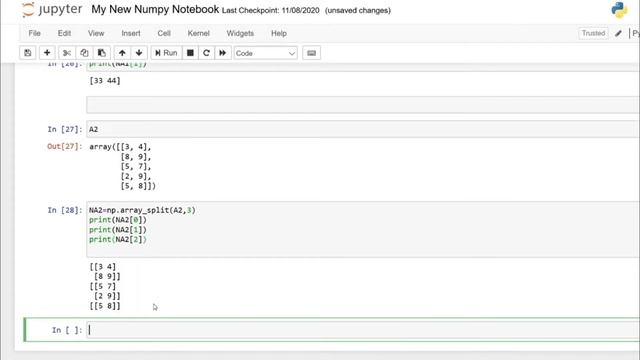Click the print(NA2[1]) line
This screenshot has height=360, width=640.
(118, 230)
